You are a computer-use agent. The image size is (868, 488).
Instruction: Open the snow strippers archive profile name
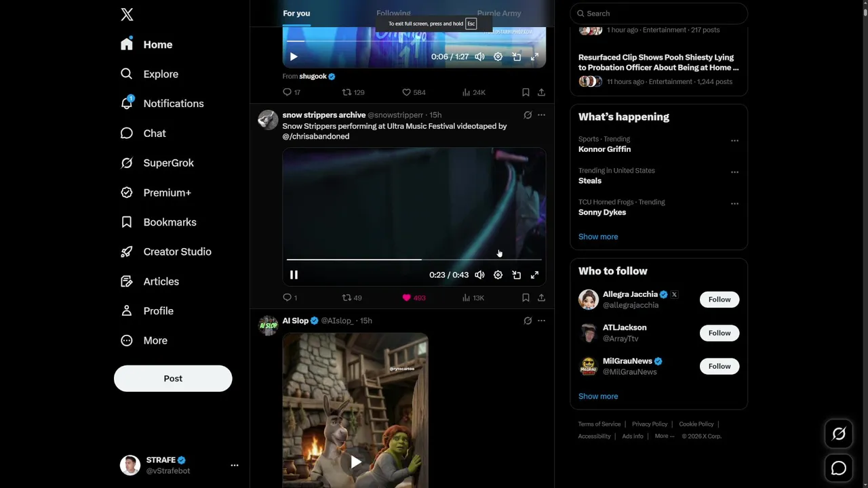pyautogui.click(x=324, y=115)
